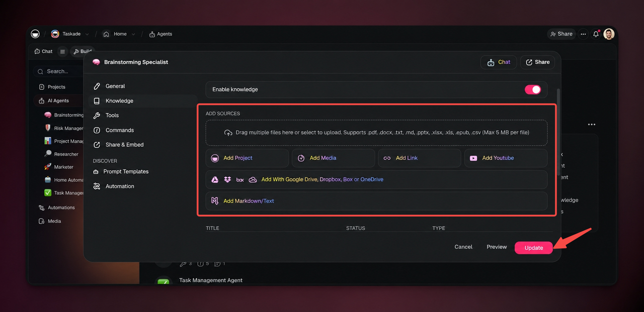Click the Preview button

pos(497,247)
